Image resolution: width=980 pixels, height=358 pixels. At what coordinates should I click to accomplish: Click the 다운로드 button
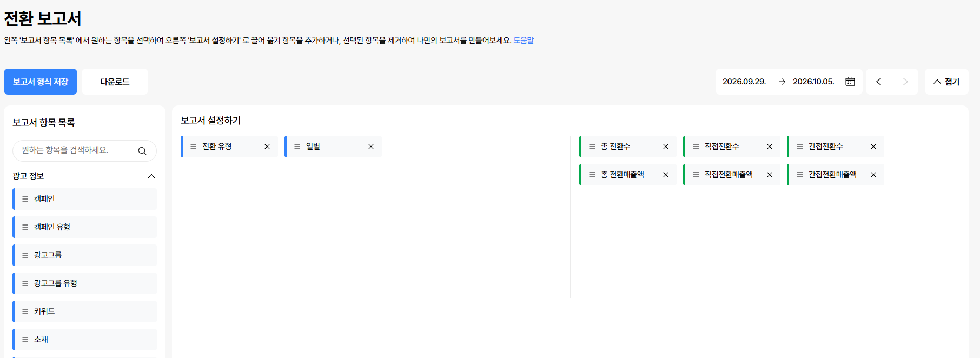(115, 82)
